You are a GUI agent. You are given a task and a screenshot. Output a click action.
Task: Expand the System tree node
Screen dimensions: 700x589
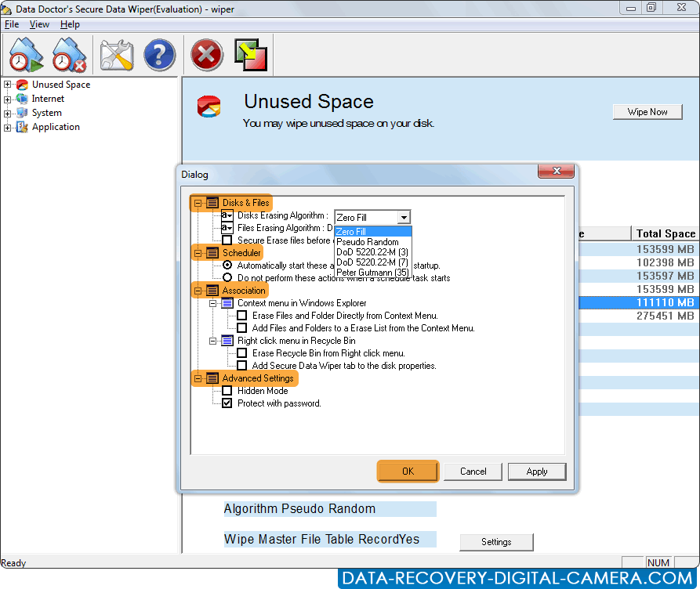click(8, 114)
